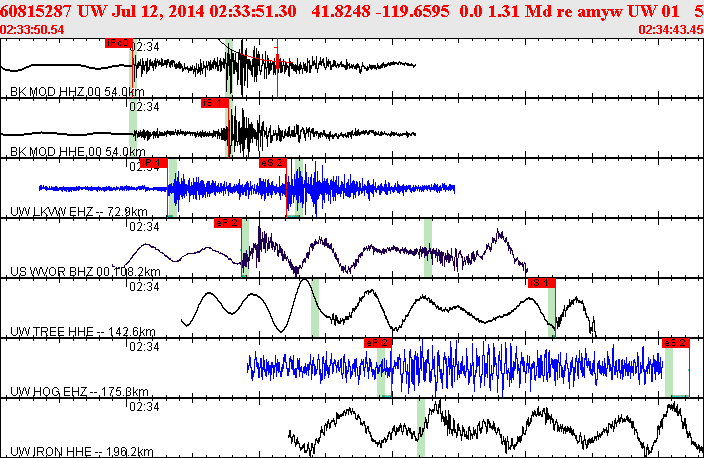Image resolution: width=704 pixels, height=458 pixels.
Task: Select the UW TREE HHE channel label
Action: (83, 332)
